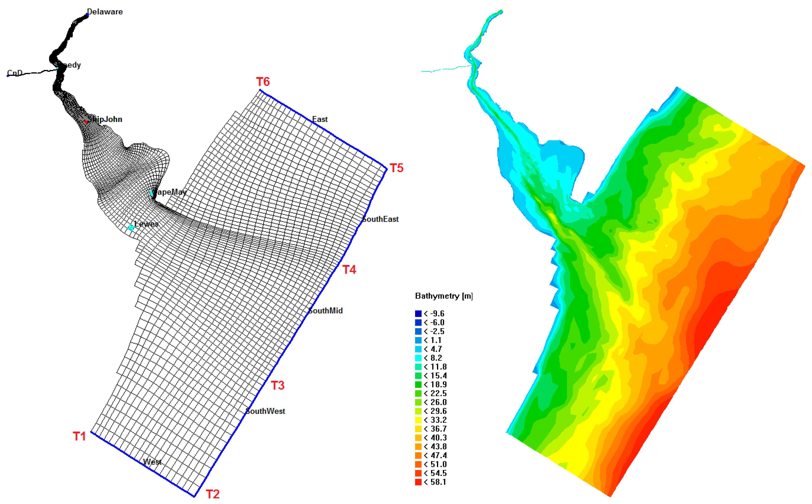Image resolution: width=812 pixels, height=504 pixels.
Task: Click the T6 boundary corner label
Action: (263, 82)
